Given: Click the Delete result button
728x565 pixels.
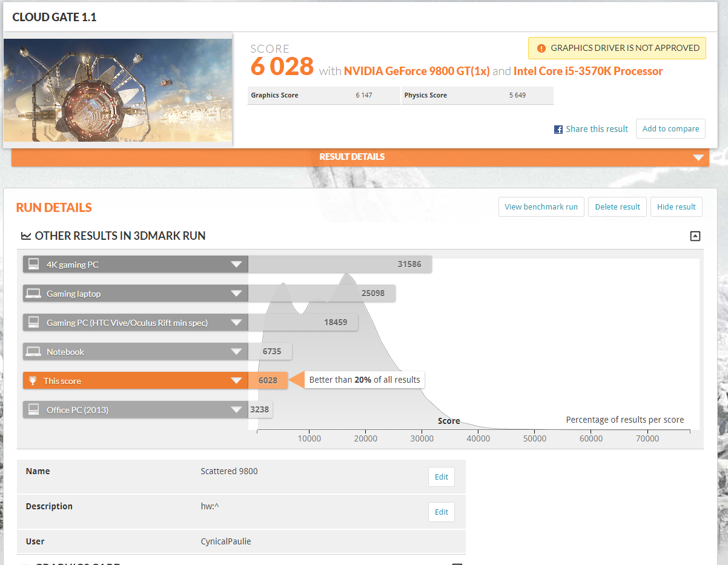Looking at the screenshot, I should coord(617,207).
